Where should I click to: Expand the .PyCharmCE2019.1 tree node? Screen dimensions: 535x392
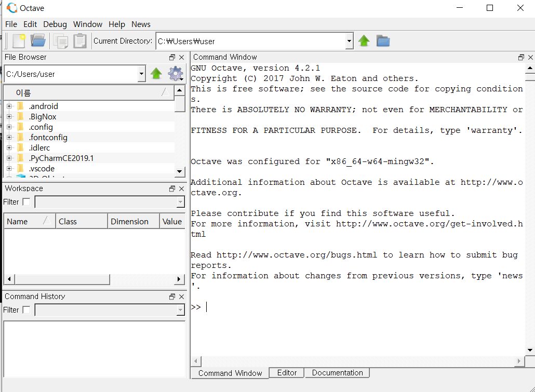tap(9, 158)
